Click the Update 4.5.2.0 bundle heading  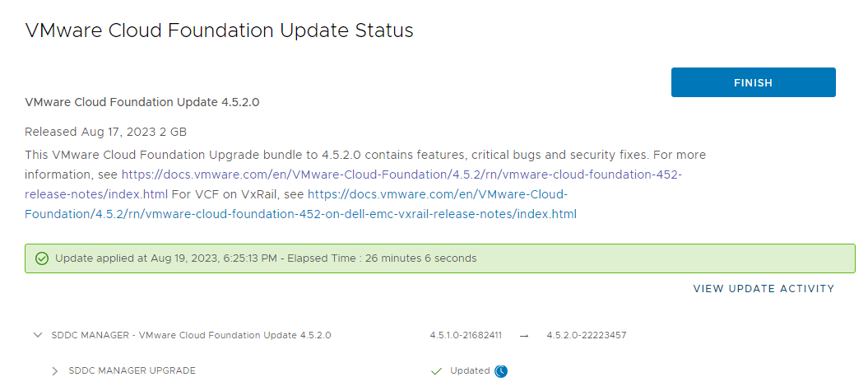142,102
